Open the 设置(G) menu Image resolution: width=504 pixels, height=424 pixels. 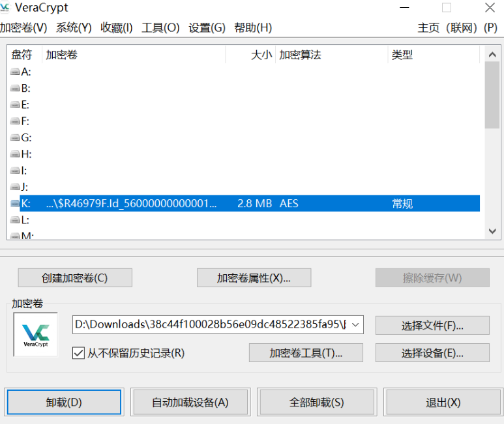click(207, 28)
